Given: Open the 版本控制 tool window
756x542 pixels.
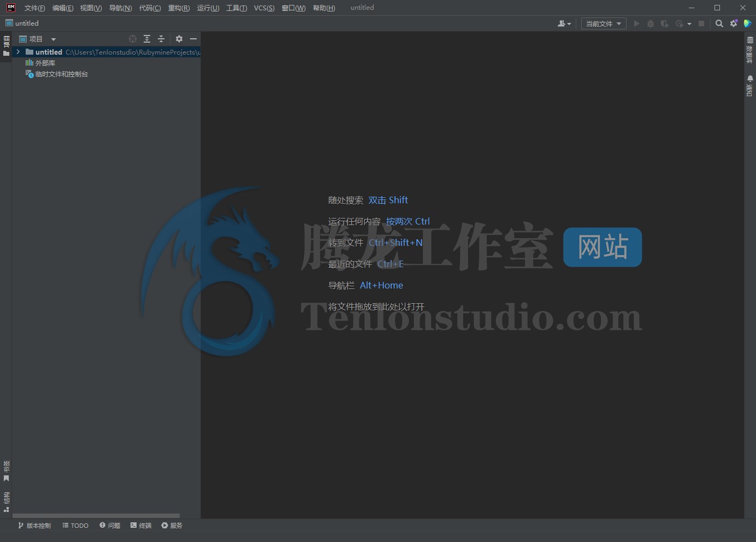Looking at the screenshot, I should point(34,525).
